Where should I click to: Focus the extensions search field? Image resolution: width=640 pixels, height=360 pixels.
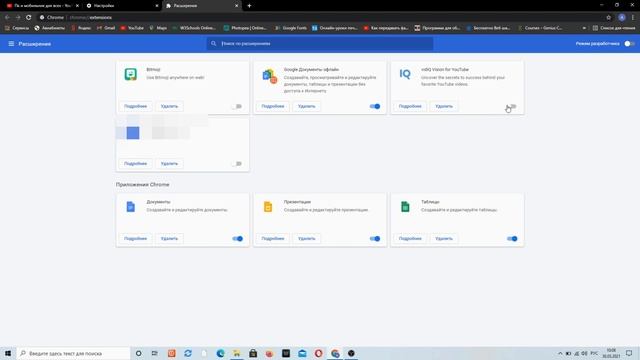320,44
